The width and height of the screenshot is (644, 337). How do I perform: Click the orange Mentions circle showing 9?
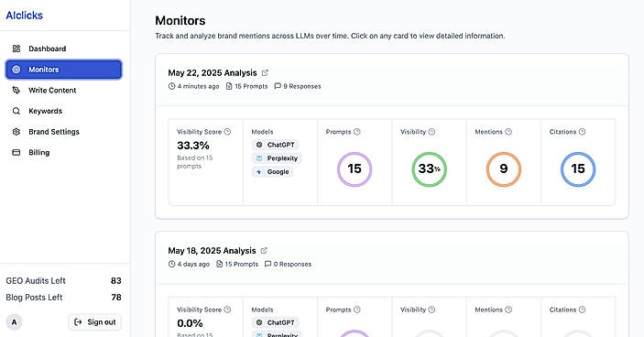[x=504, y=169]
